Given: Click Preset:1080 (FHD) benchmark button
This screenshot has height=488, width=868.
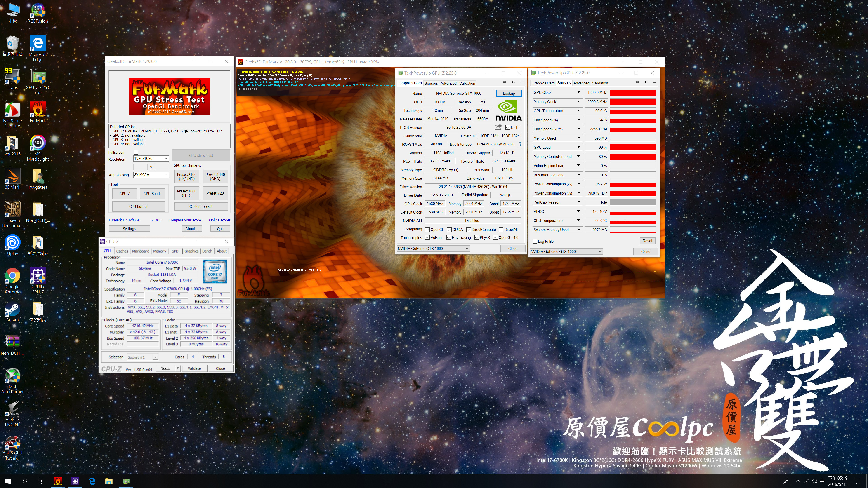Looking at the screenshot, I should 187,193.
